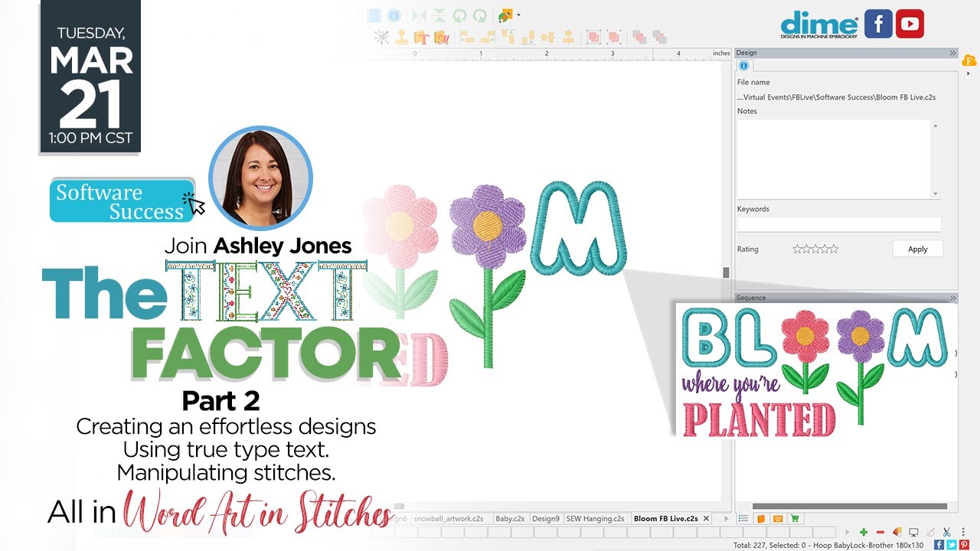Click the orange screen icon under Sequence
This screenshot has width=980, height=551.
(778, 519)
